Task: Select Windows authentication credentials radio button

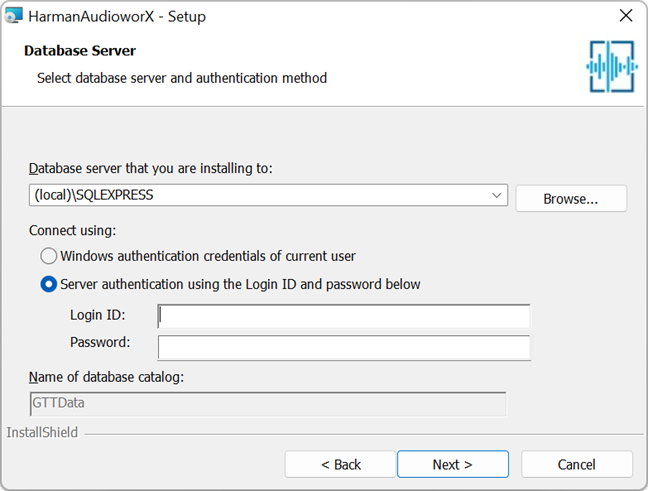Action: tap(49, 256)
